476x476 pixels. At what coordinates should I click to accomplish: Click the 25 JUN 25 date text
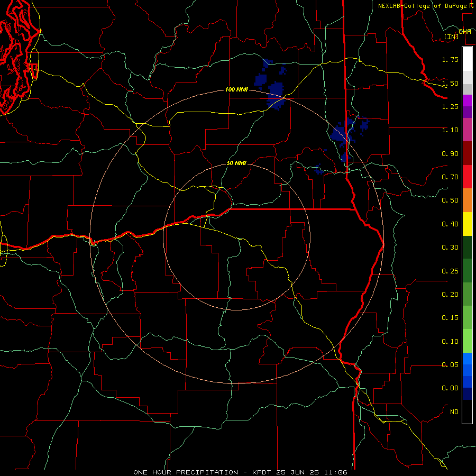[x=297, y=472]
